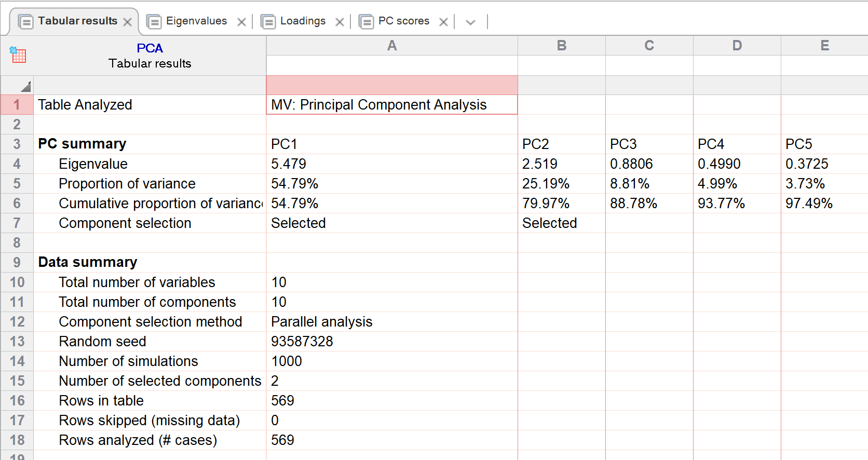Click the table format icon beside PCA

pos(18,55)
